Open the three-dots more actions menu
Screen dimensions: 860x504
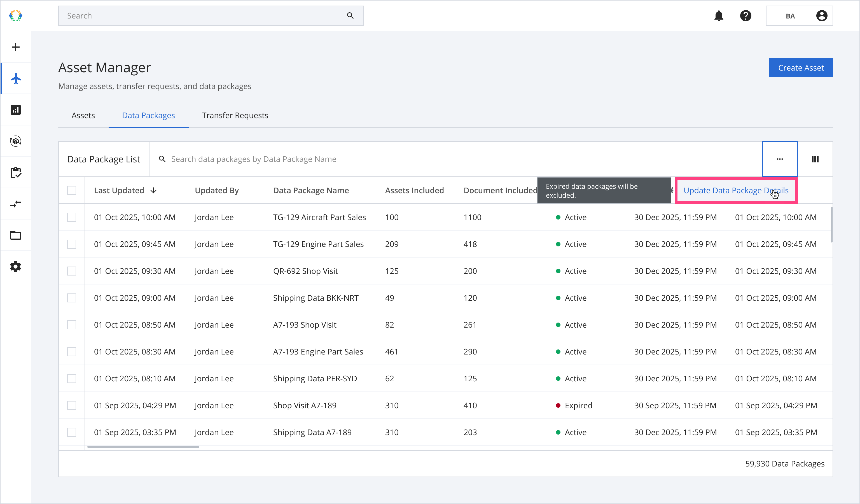coord(780,159)
